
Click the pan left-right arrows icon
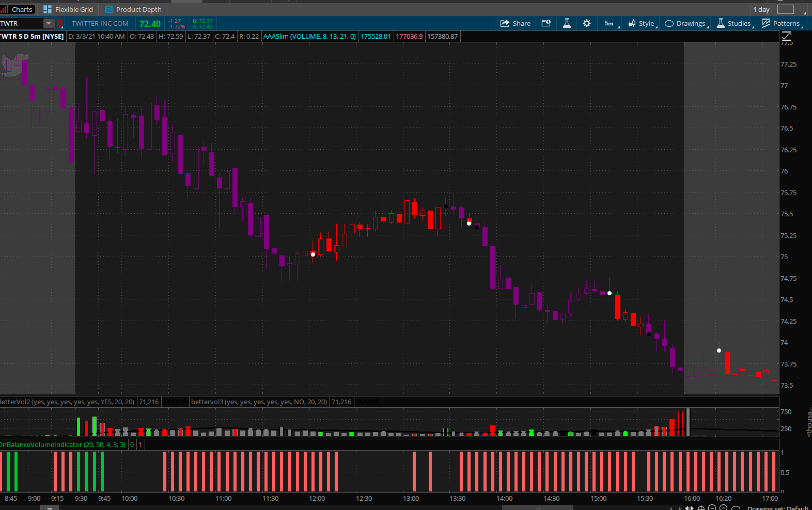coord(689,508)
